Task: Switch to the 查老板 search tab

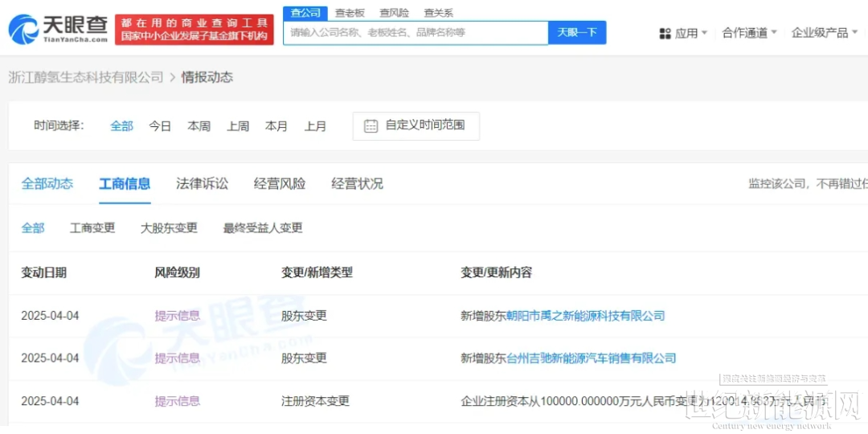Action: [350, 13]
